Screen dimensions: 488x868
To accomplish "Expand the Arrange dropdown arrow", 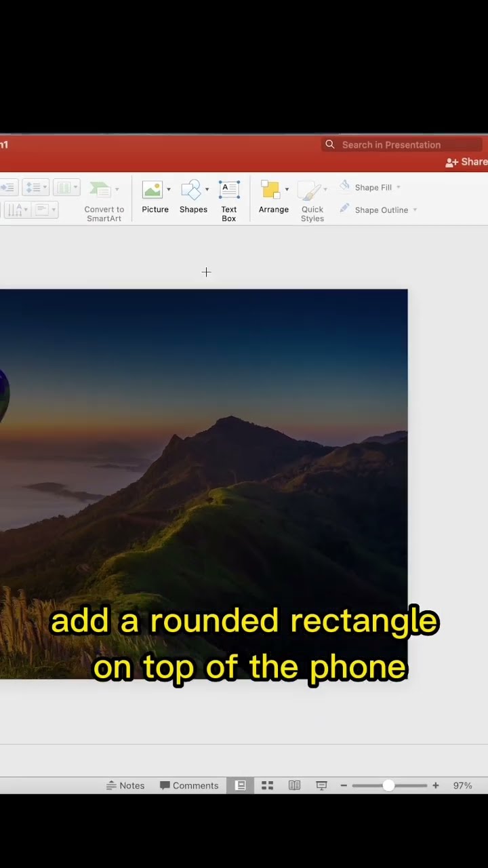I will pos(287,189).
